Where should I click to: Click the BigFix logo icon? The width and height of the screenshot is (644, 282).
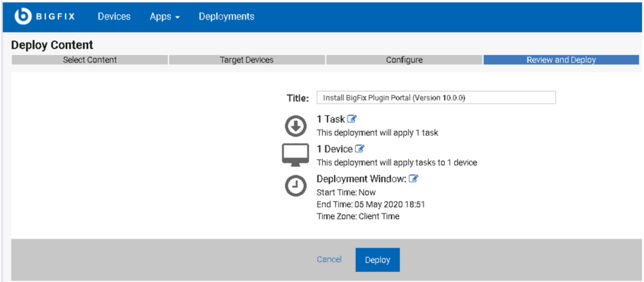[x=23, y=16]
